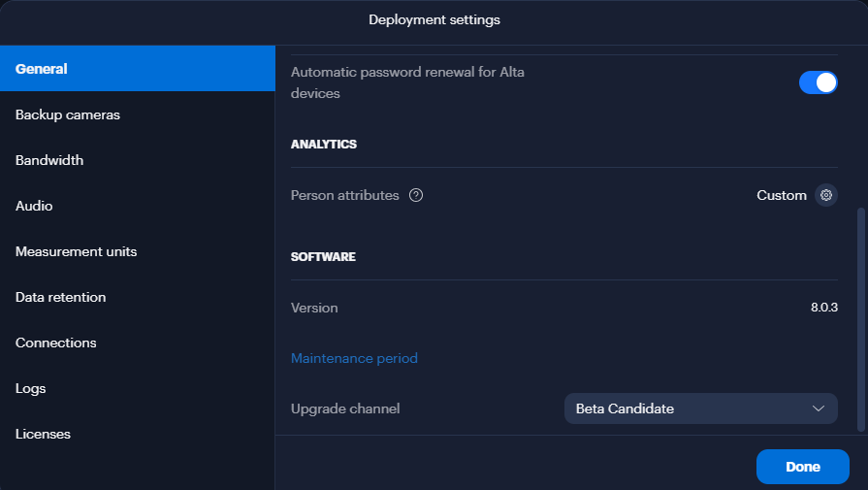Open the Backup cameras section
The height and width of the screenshot is (490, 868).
[x=138, y=114]
